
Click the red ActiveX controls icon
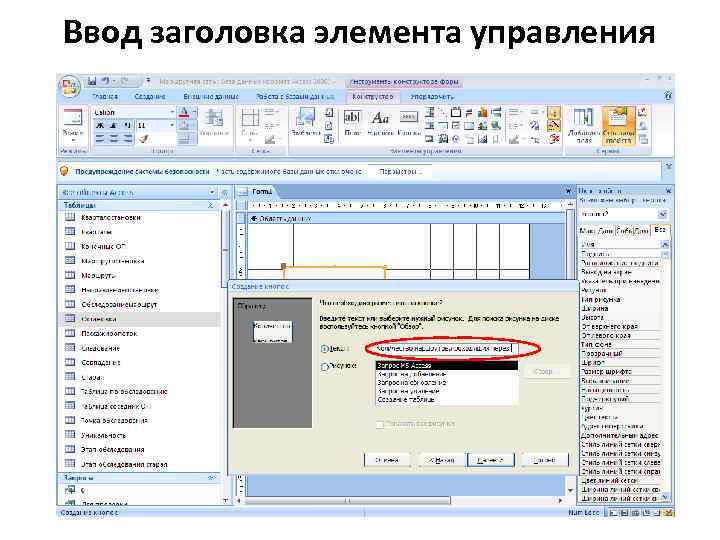(x=555, y=139)
